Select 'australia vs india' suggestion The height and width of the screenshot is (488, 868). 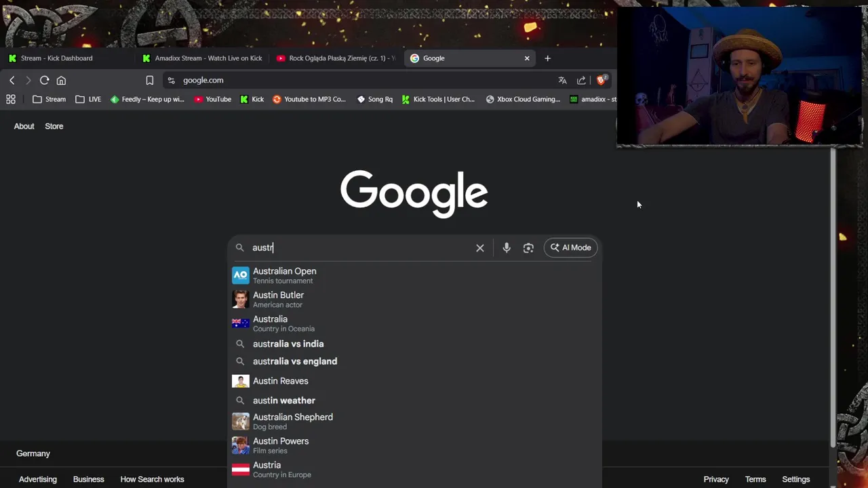[x=414, y=344]
